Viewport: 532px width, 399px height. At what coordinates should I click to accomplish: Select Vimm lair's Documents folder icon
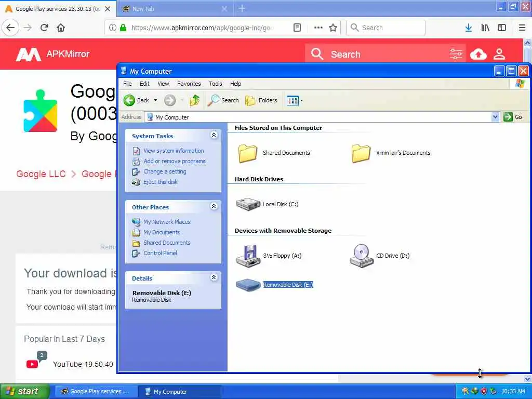[361, 153]
